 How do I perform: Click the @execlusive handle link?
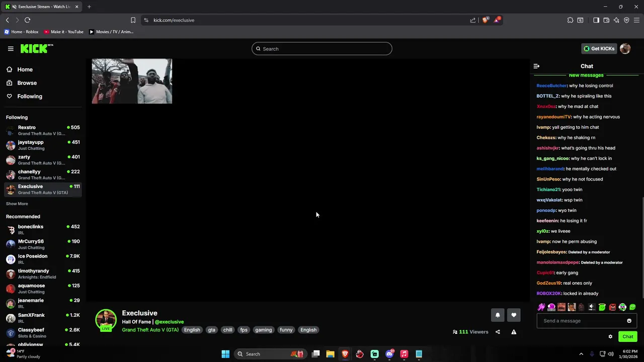pos(169,322)
